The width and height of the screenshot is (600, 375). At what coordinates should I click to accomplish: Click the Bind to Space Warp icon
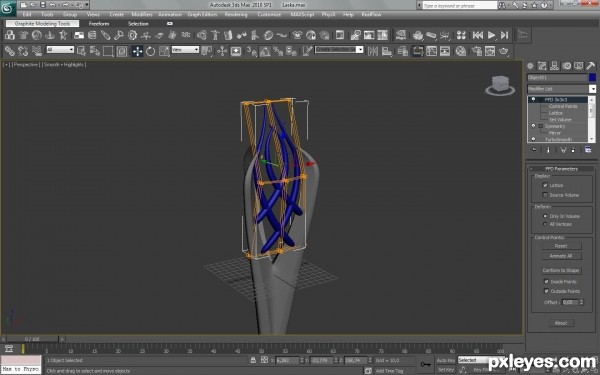pos(37,51)
